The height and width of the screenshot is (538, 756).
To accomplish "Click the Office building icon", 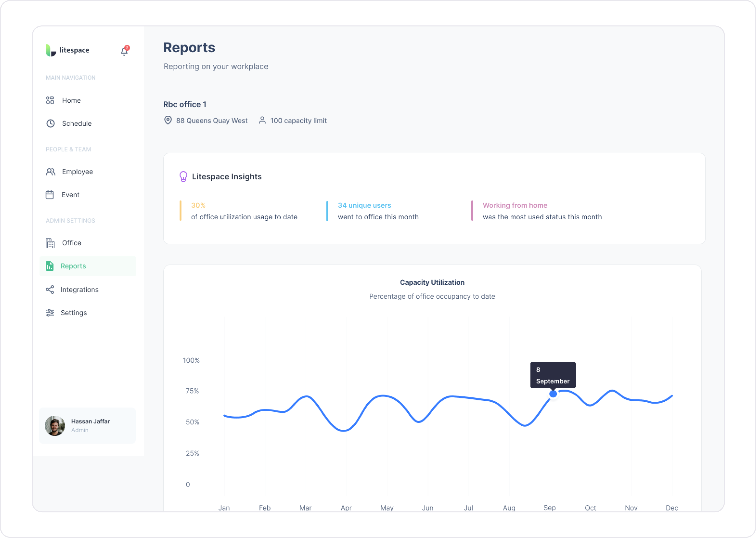I will coord(50,243).
